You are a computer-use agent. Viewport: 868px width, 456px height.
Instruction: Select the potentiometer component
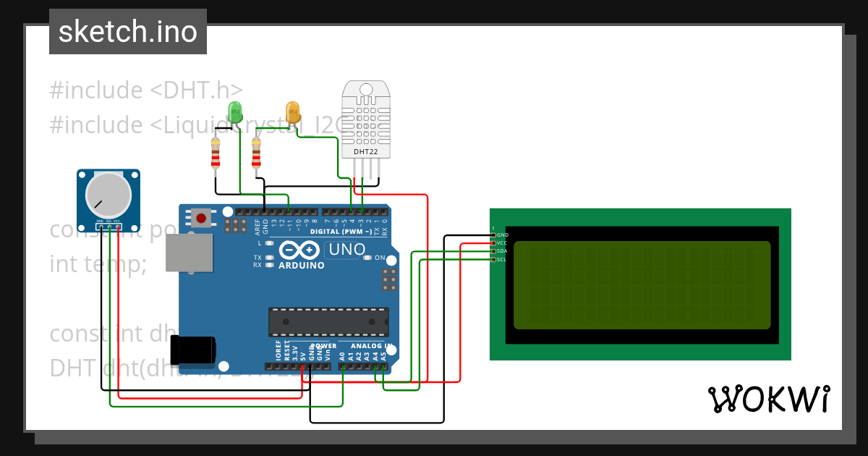pos(107,195)
